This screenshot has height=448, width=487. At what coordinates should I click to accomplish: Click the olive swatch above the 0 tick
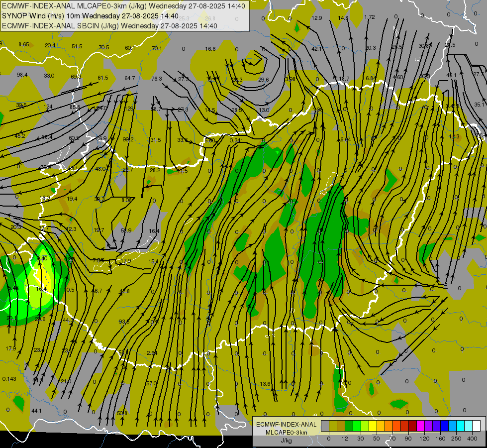333,426
